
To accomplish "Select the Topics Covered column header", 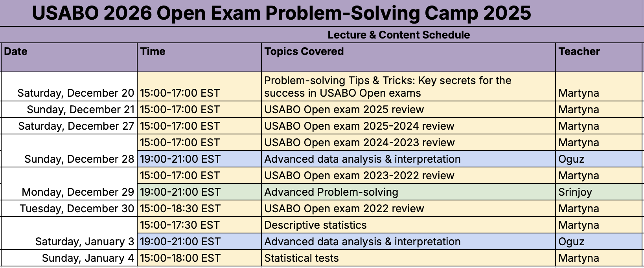I will [x=408, y=57].
